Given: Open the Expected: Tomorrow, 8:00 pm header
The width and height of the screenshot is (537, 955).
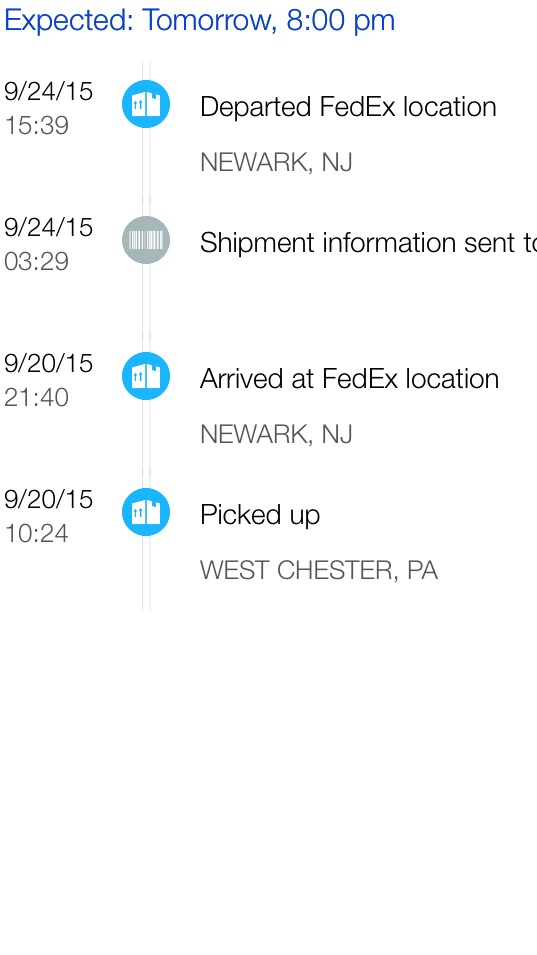Looking at the screenshot, I should pos(200,20).
